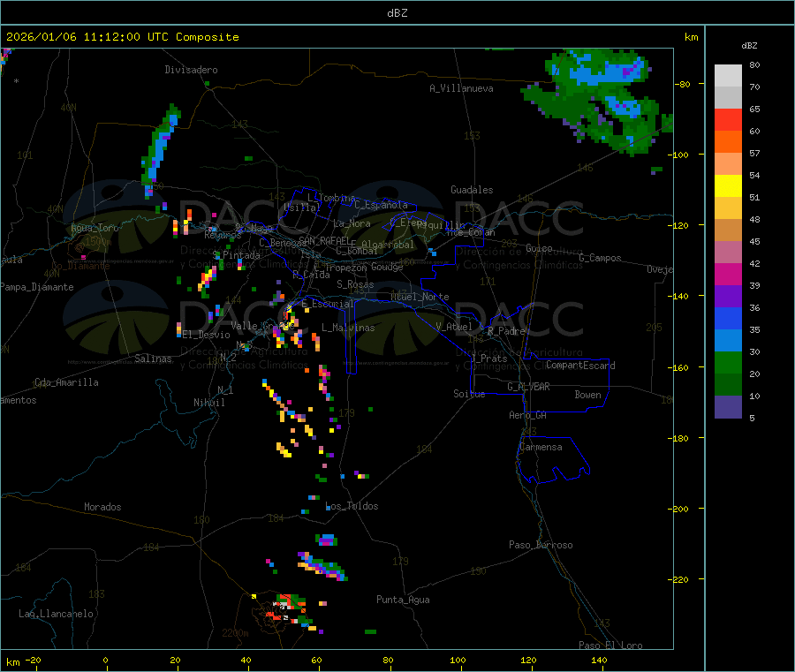Click the Aero_GA airport label
The width and height of the screenshot is (795, 672).
point(528,416)
